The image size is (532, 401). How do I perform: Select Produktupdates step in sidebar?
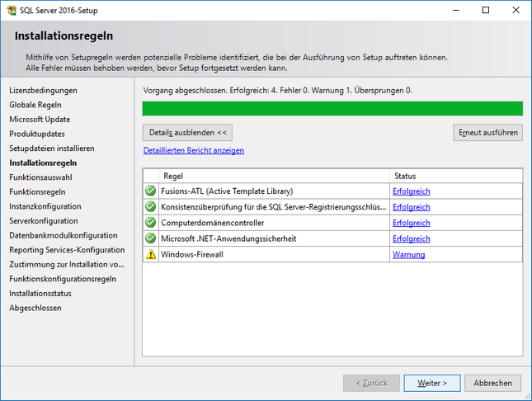coord(37,134)
